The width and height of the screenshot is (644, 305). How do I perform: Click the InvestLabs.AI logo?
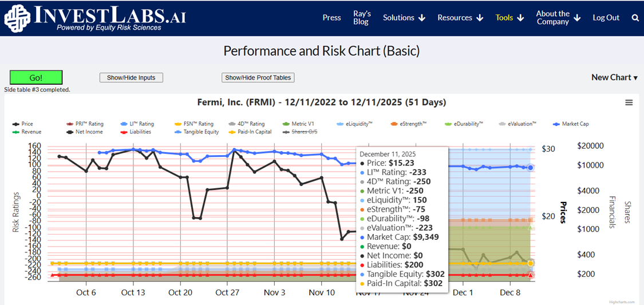tap(95, 18)
